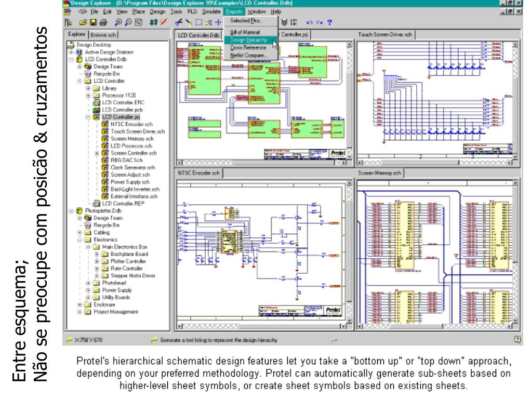Click the second magnifier zoom icon

point(128,23)
